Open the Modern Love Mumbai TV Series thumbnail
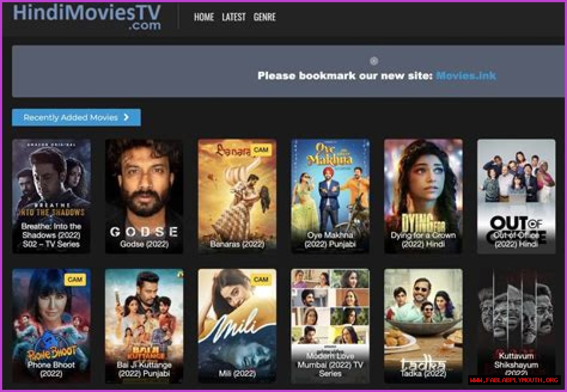The height and width of the screenshot is (392, 567). coord(330,326)
